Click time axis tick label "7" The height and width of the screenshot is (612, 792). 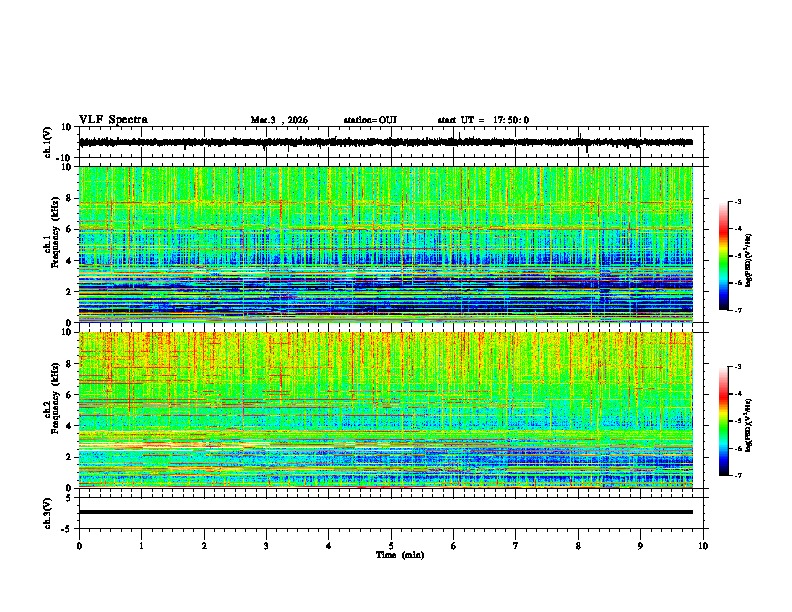click(x=516, y=546)
